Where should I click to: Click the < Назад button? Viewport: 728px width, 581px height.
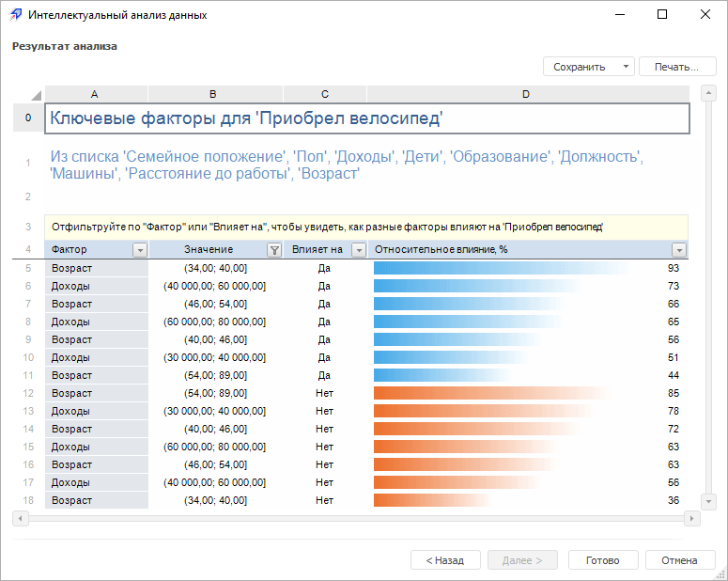pyautogui.click(x=445, y=560)
